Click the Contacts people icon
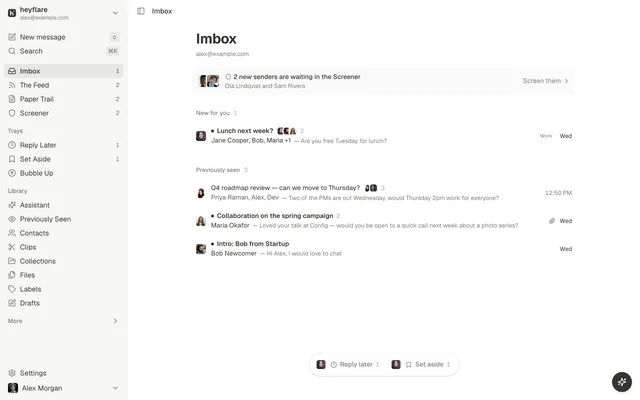This screenshot has height=400, width=640. click(x=12, y=233)
